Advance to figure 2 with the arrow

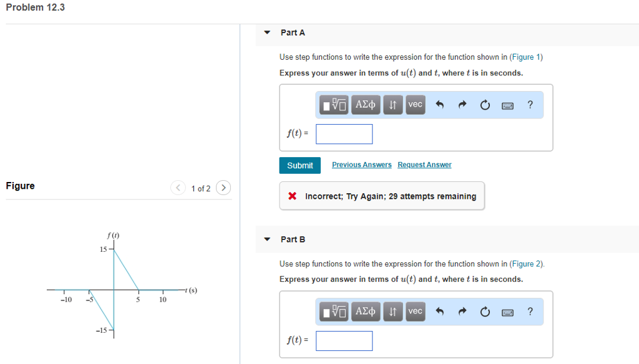(x=223, y=188)
